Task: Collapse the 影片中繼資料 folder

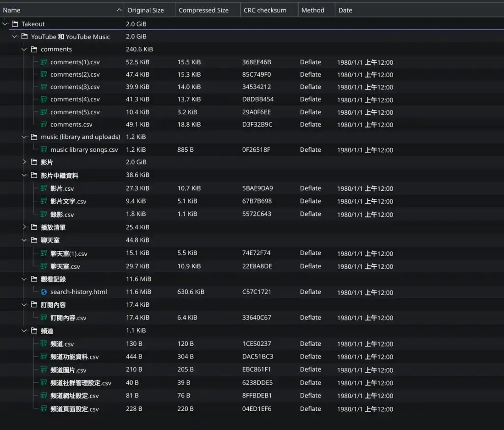Action: (24, 175)
